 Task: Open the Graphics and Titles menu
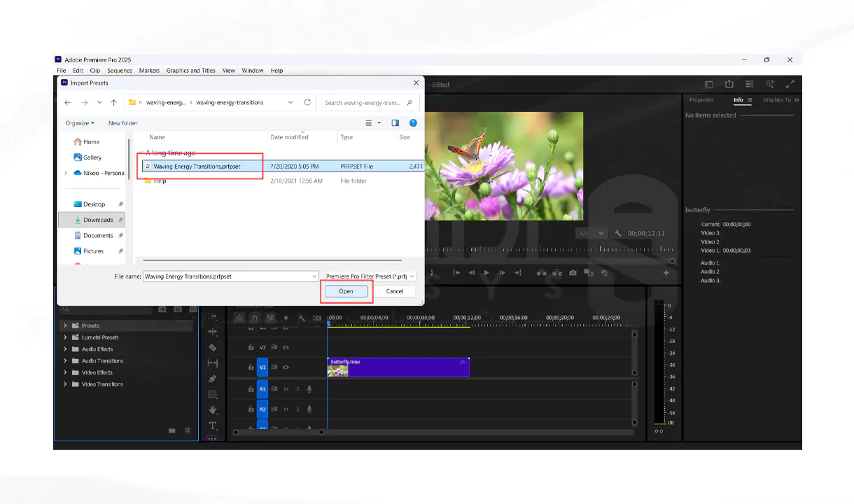coord(191,71)
